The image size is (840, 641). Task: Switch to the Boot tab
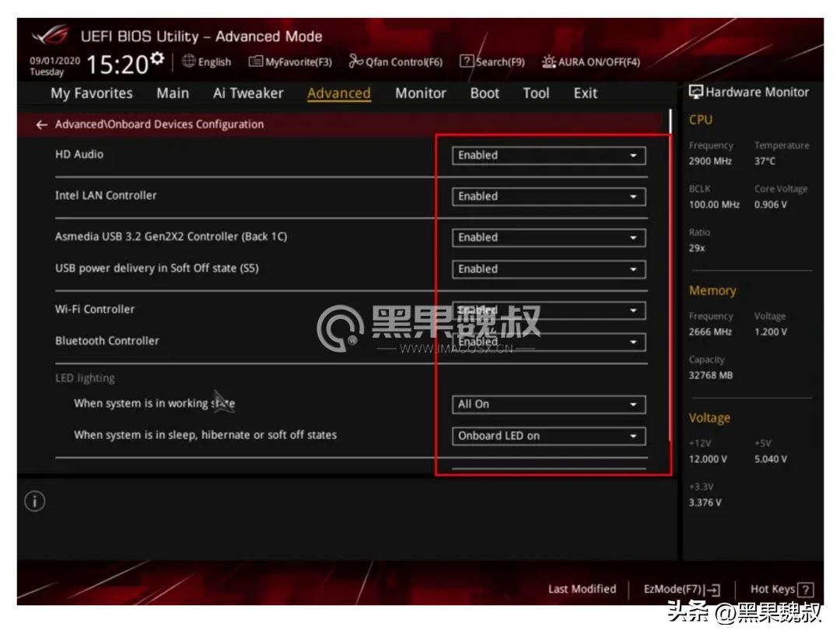click(484, 93)
